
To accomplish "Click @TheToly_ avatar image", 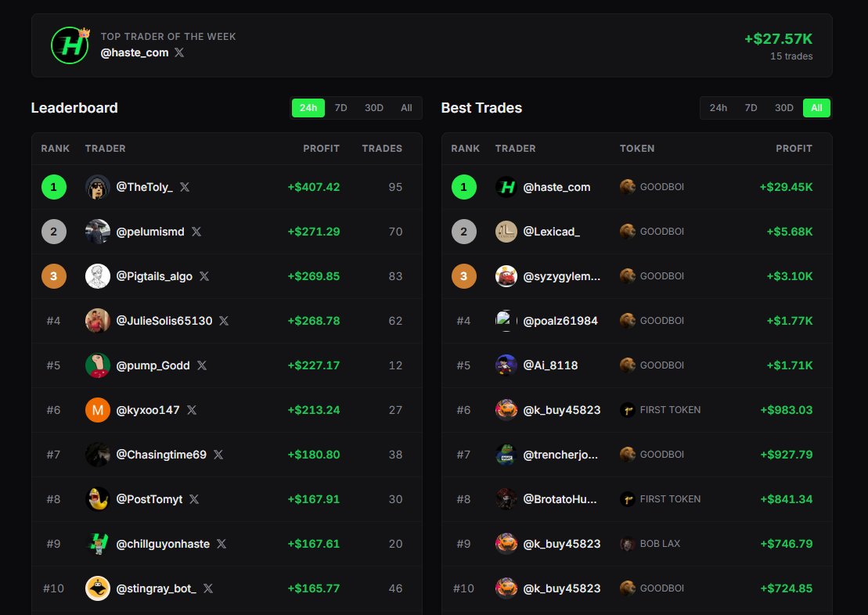I will click(x=97, y=187).
